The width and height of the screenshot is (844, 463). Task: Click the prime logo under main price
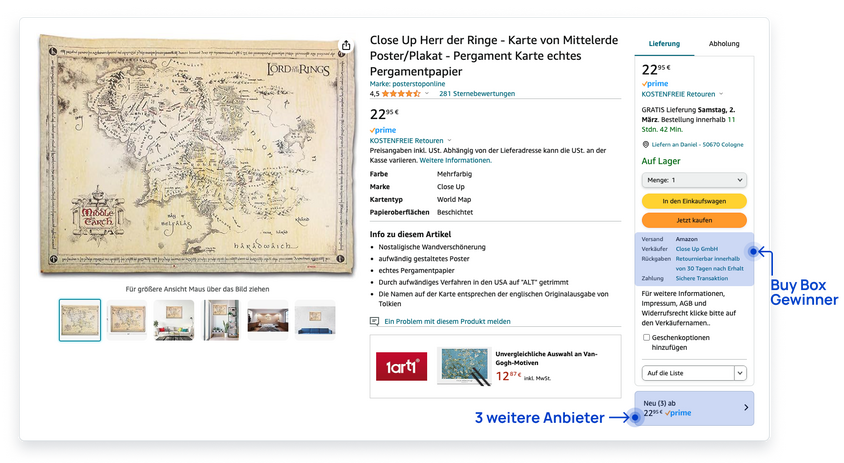[383, 130]
